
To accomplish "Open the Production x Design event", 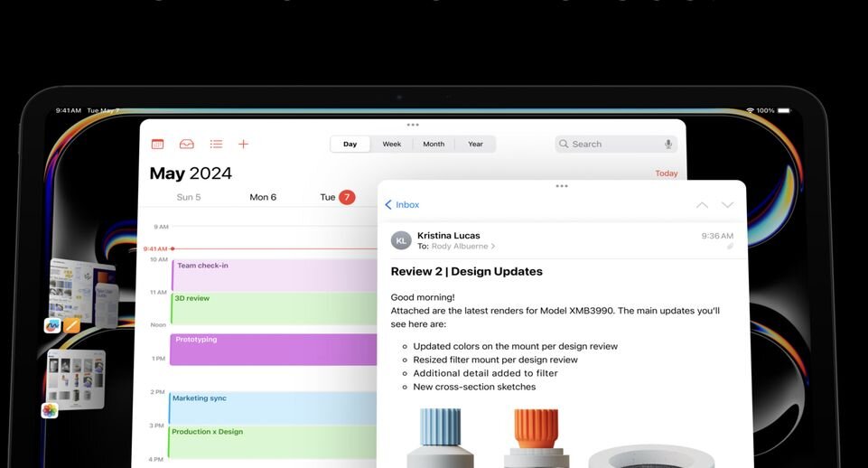I will 273,442.
